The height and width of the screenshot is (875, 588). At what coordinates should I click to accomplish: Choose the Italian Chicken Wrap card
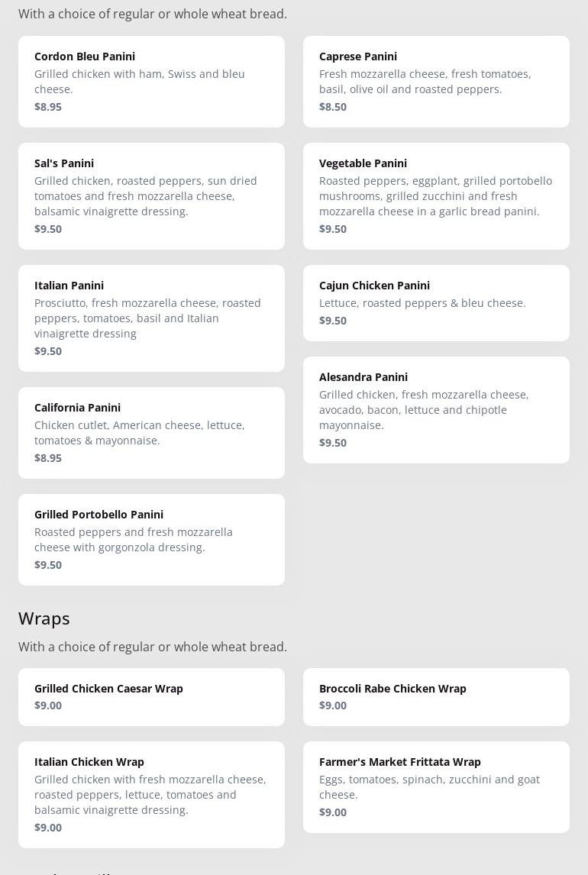[x=151, y=794]
